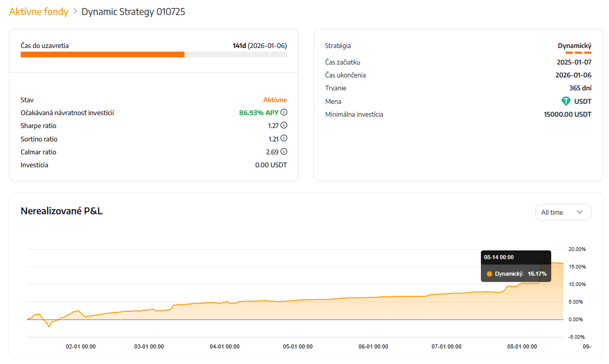This screenshot has height=364, width=609.
Task: Click the 08-01 00:00 date on chart axis
Action: coord(522,347)
